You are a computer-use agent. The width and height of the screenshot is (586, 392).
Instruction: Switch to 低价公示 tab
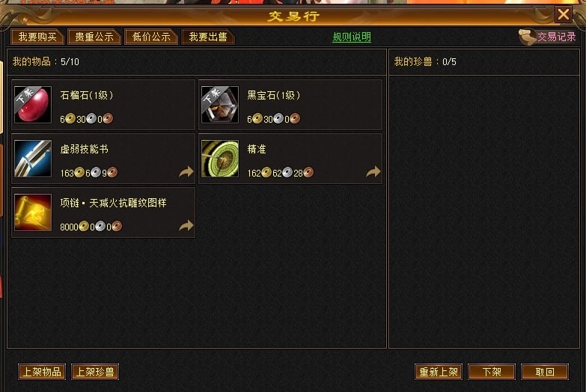click(151, 37)
